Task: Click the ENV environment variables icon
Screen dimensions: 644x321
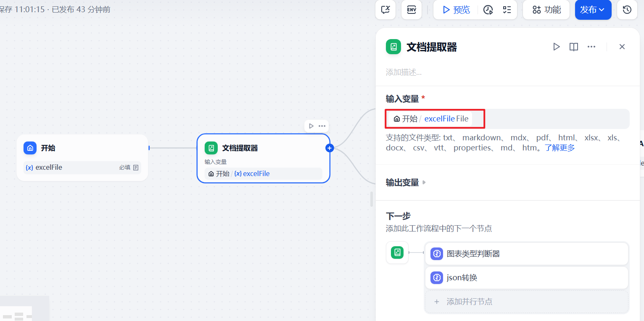Action: (411, 10)
